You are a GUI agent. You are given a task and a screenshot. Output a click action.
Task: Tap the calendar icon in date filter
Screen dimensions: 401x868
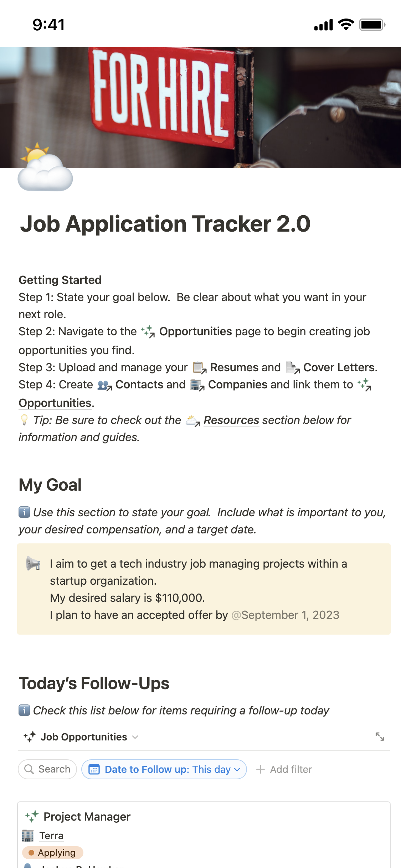tap(94, 770)
